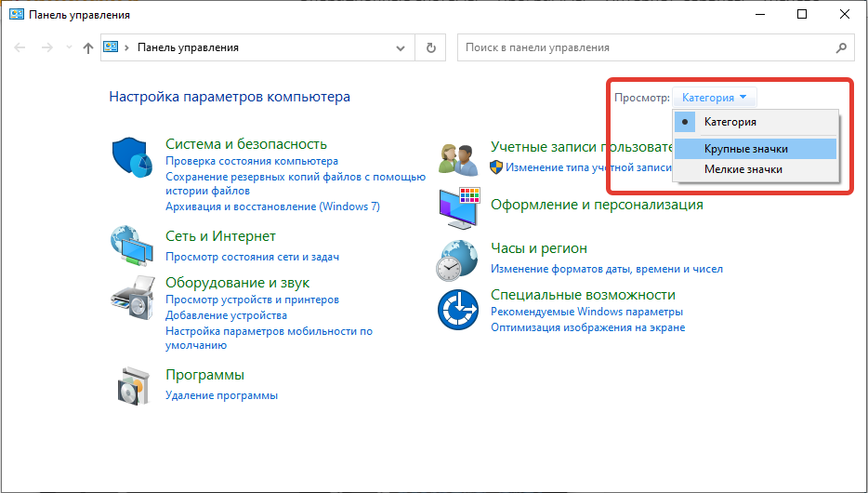Click Просмотр устройств и принтеров link
Viewport: 868px width, 493px height.
(x=252, y=300)
